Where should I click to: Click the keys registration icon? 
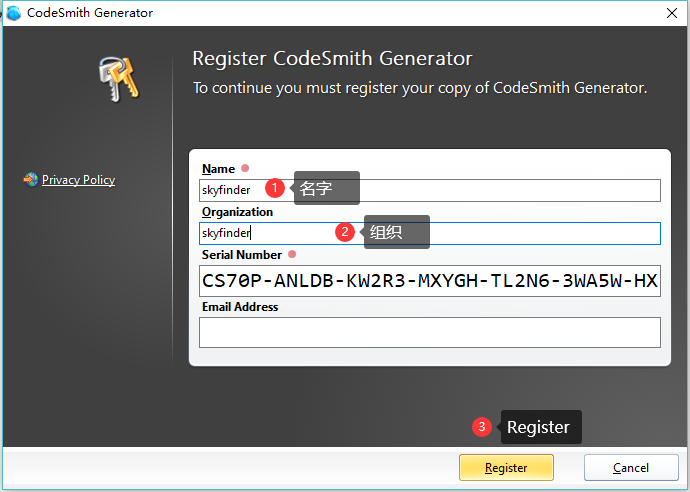(118, 79)
